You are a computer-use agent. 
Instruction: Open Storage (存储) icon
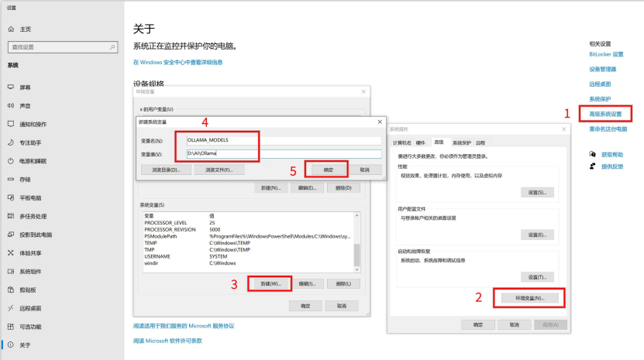(11, 180)
